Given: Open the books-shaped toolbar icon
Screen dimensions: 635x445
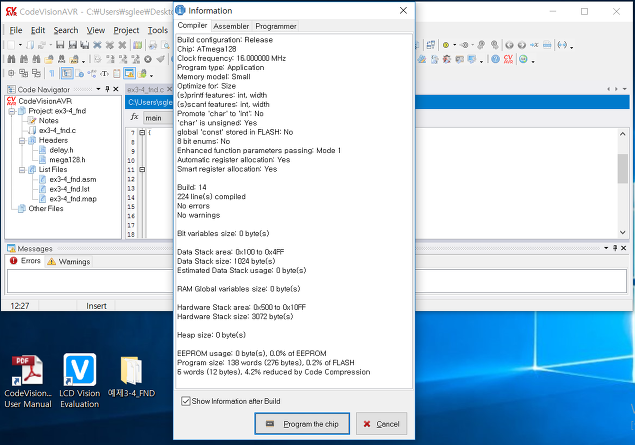Looking at the screenshot, I should (x=138, y=45).
